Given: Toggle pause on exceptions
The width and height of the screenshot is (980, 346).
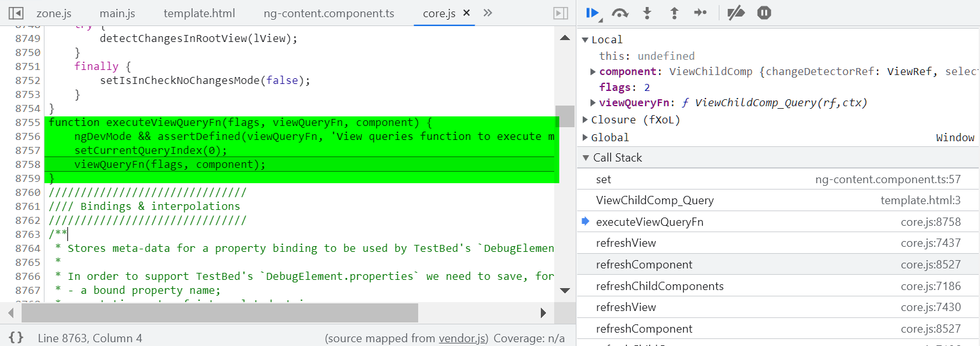Looking at the screenshot, I should click(x=764, y=13).
